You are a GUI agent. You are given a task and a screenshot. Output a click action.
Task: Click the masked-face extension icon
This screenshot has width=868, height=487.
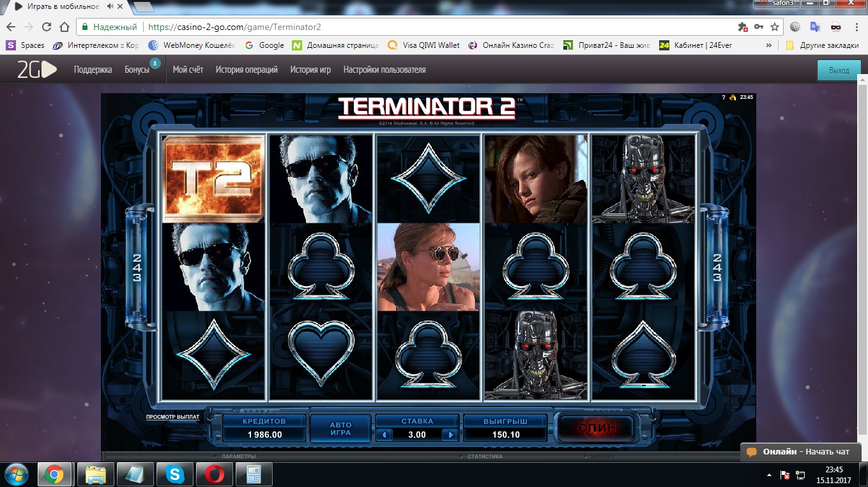click(835, 27)
